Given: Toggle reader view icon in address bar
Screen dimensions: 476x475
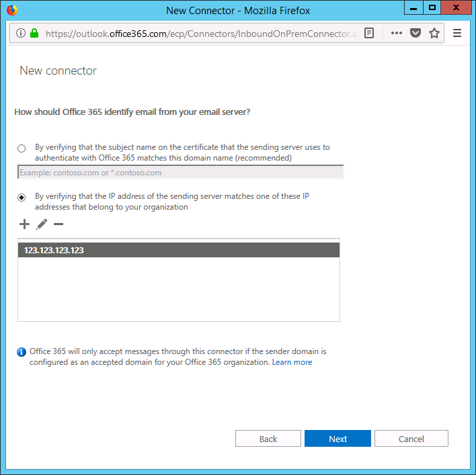Looking at the screenshot, I should 369,33.
